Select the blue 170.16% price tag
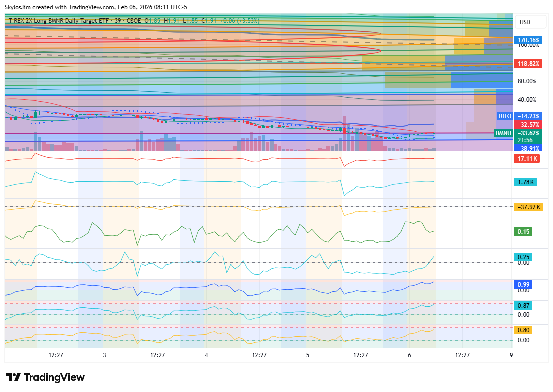 (x=528, y=40)
